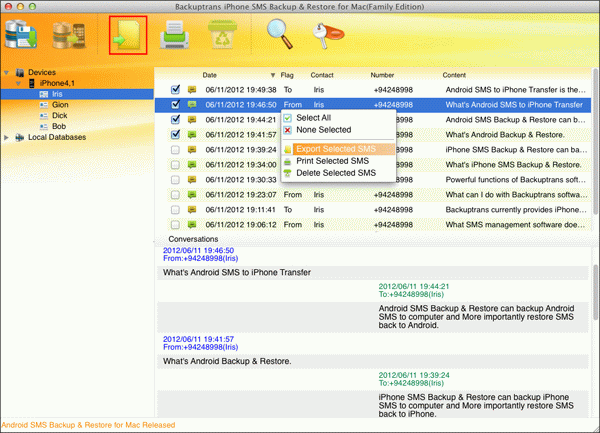Select the Iris contact in the sidebar

77,94
